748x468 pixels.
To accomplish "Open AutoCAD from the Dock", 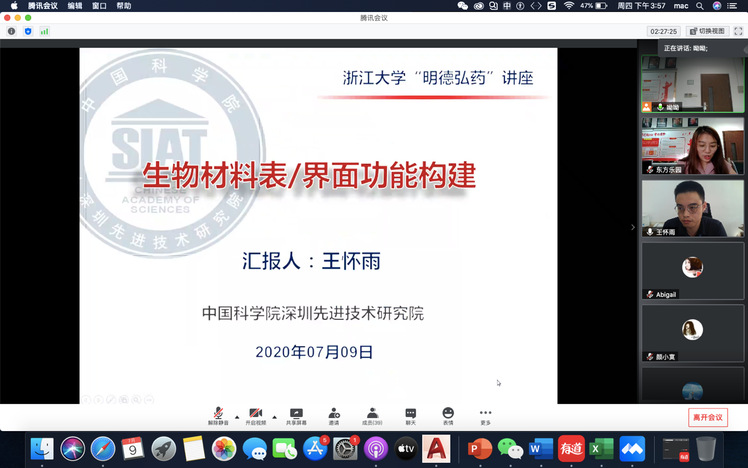I will (x=436, y=448).
